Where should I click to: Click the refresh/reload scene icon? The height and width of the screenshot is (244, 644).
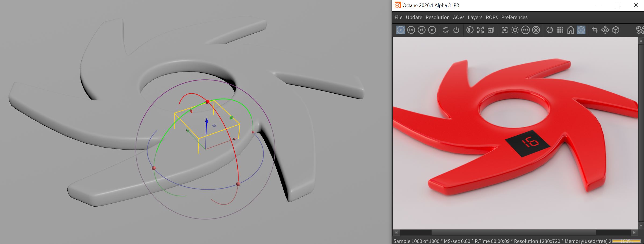coord(446,30)
